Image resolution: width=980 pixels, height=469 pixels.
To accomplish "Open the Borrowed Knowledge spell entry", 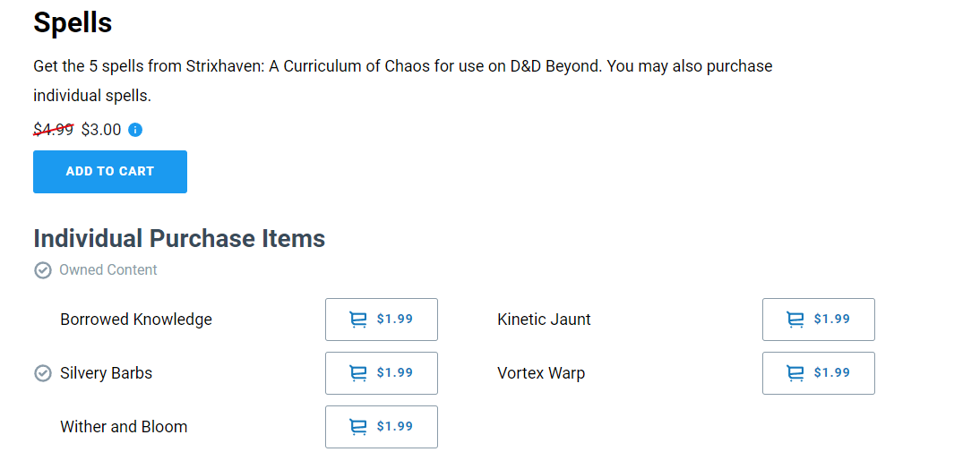I will point(136,320).
